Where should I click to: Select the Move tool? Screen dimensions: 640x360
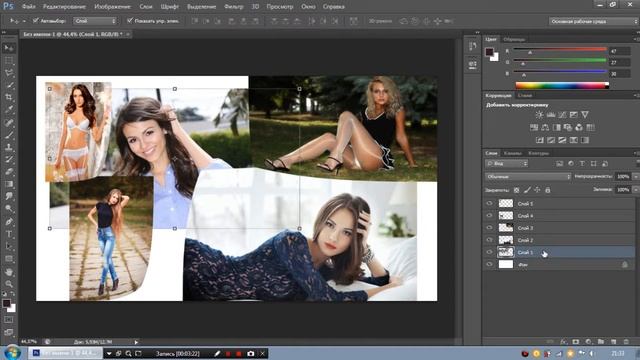[9, 48]
